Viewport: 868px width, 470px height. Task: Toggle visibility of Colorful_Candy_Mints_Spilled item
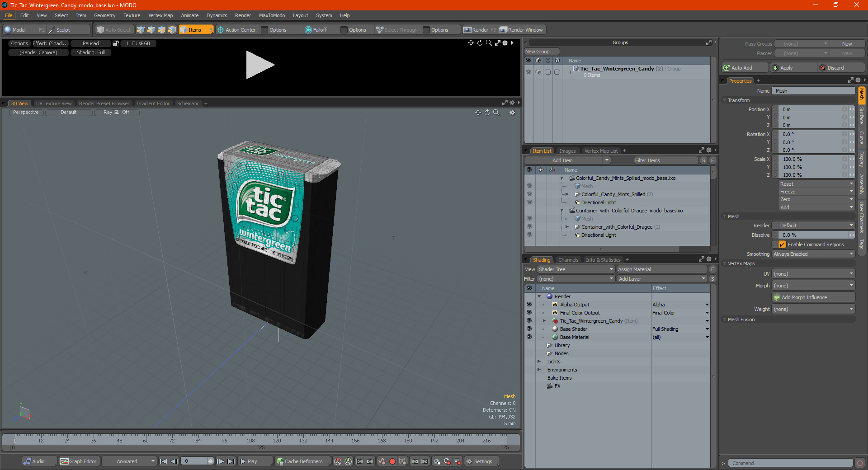click(x=529, y=194)
